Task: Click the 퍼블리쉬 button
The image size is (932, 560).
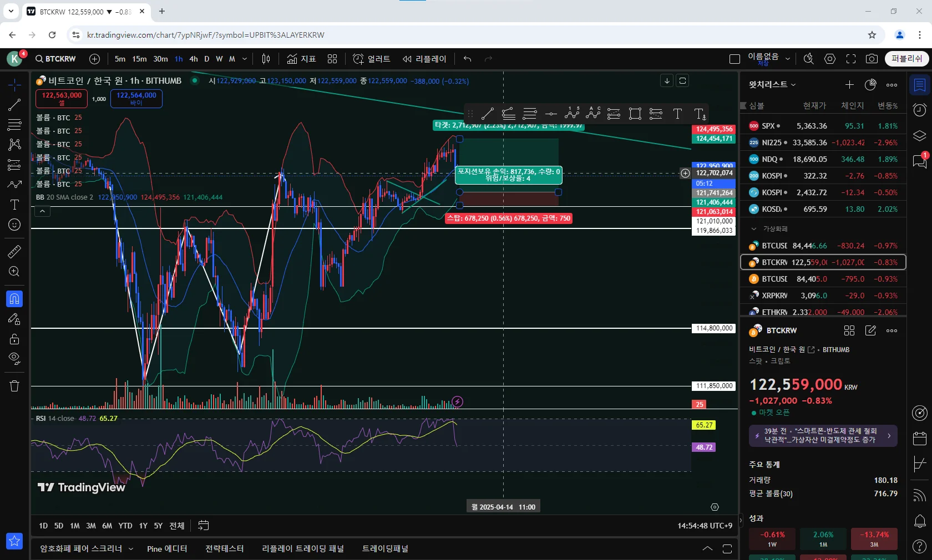Action: 906,59
